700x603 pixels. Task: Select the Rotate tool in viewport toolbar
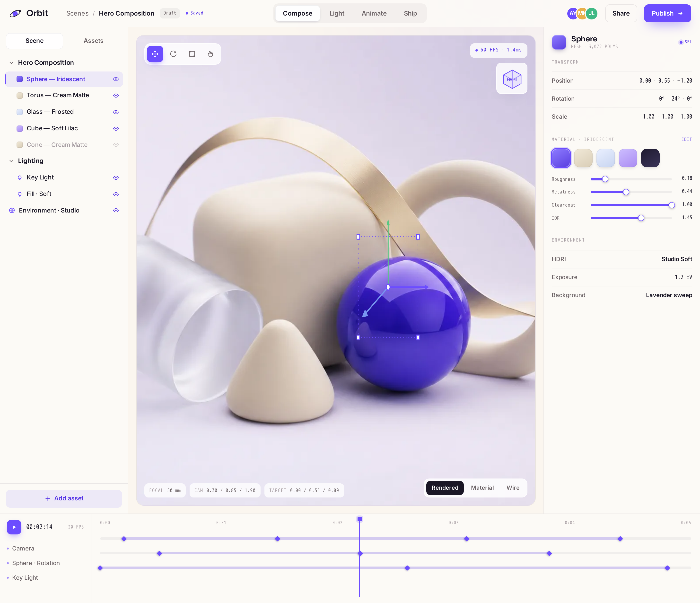(x=173, y=54)
